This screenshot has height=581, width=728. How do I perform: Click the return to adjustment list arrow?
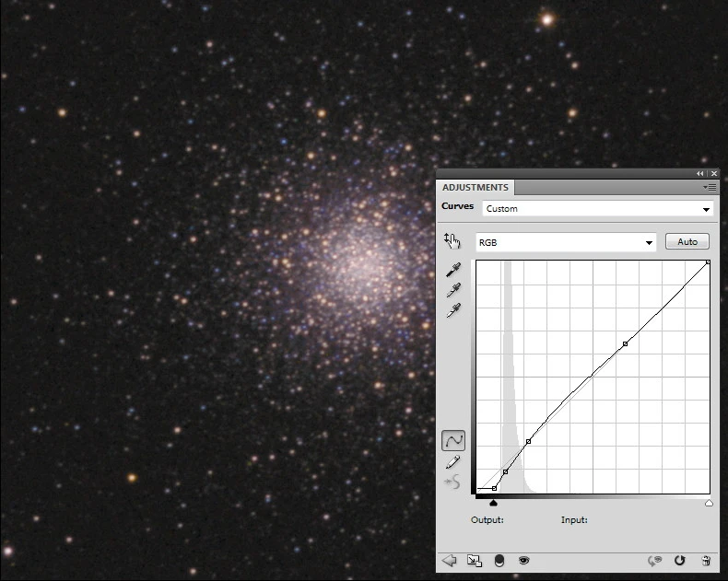(x=450, y=560)
